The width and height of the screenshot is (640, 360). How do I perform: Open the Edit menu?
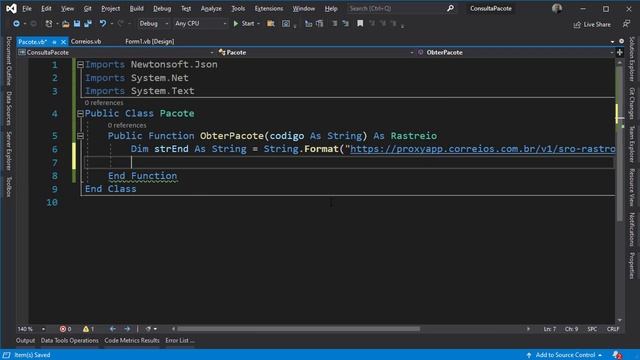point(46,8)
